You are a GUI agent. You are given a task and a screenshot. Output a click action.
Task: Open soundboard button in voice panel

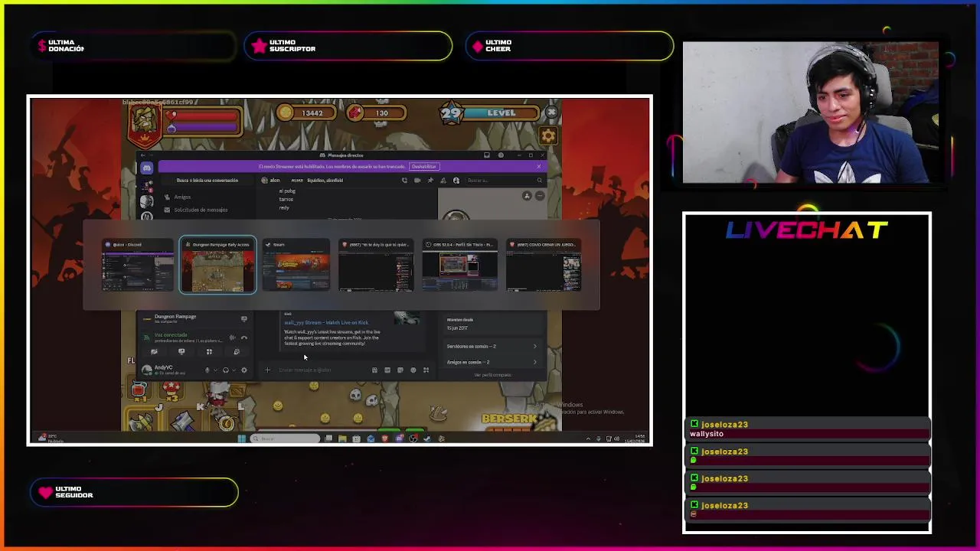pos(237,351)
